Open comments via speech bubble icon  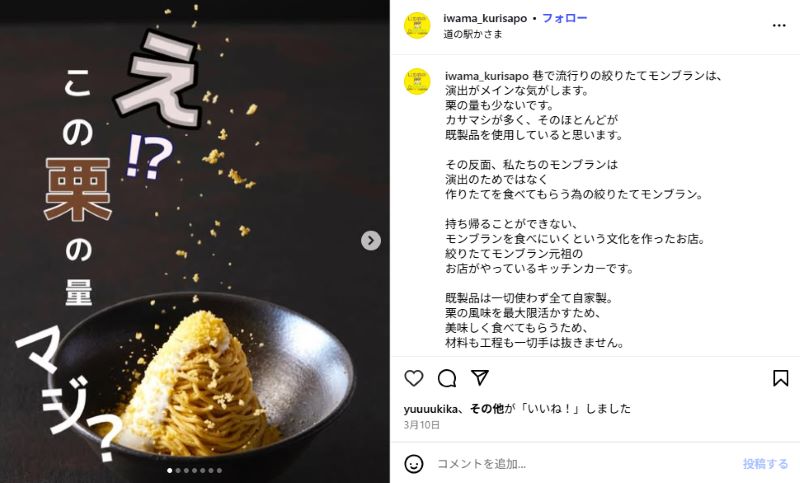point(447,378)
